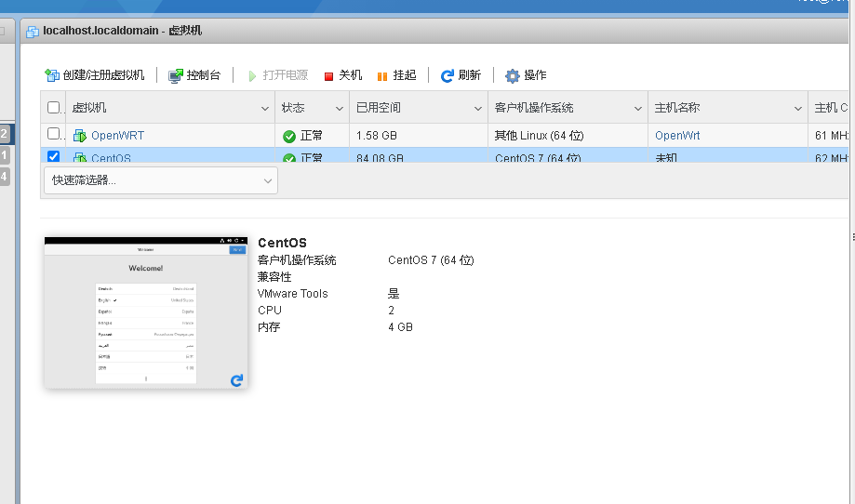This screenshot has height=504, width=855.
Task: Open the CentOS virtual machine link
Action: (112, 157)
